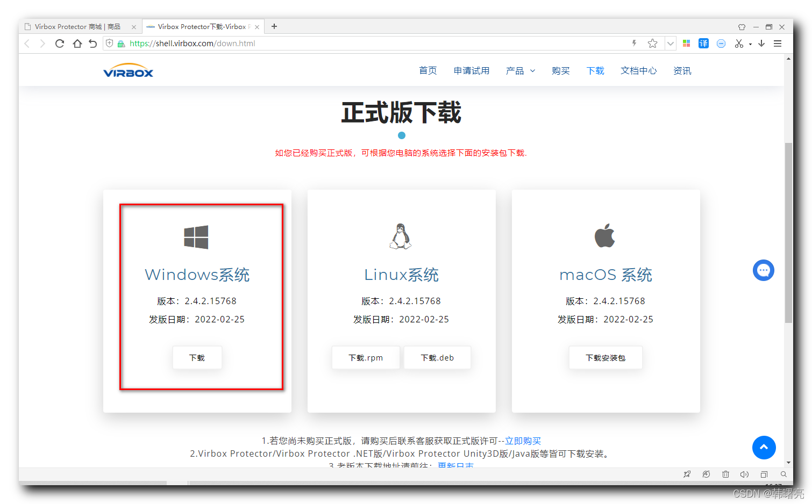Expand the address bar dropdown arrow
The image size is (812, 504).
[670, 44]
